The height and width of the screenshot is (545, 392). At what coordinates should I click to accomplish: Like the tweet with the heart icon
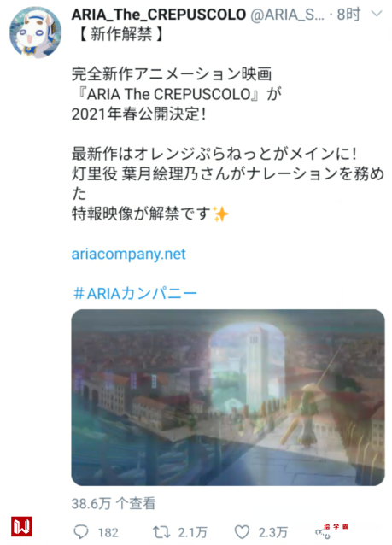coord(242,532)
